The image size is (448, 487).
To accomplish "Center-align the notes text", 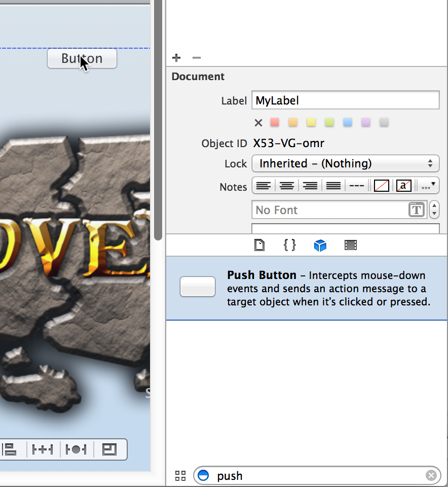I will [x=287, y=186].
